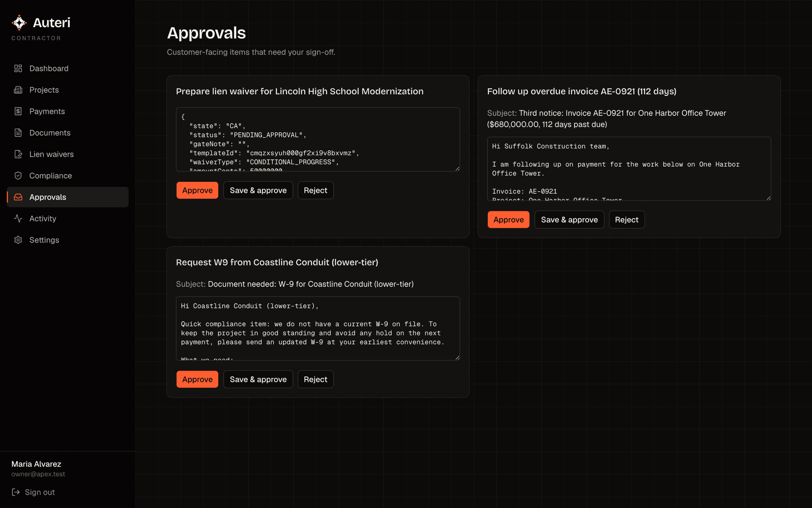The image size is (812, 508).
Task: Click the 'Document needed: W-9' subject line
Action: pos(311,284)
